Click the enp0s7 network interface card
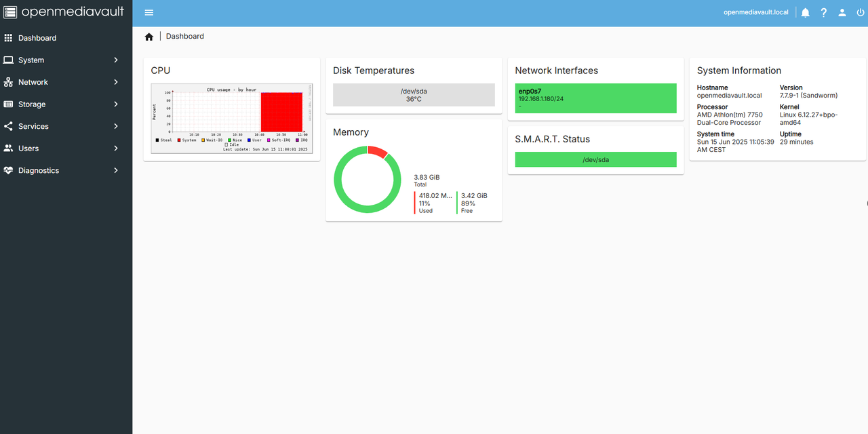This screenshot has width=868, height=434. pyautogui.click(x=596, y=98)
